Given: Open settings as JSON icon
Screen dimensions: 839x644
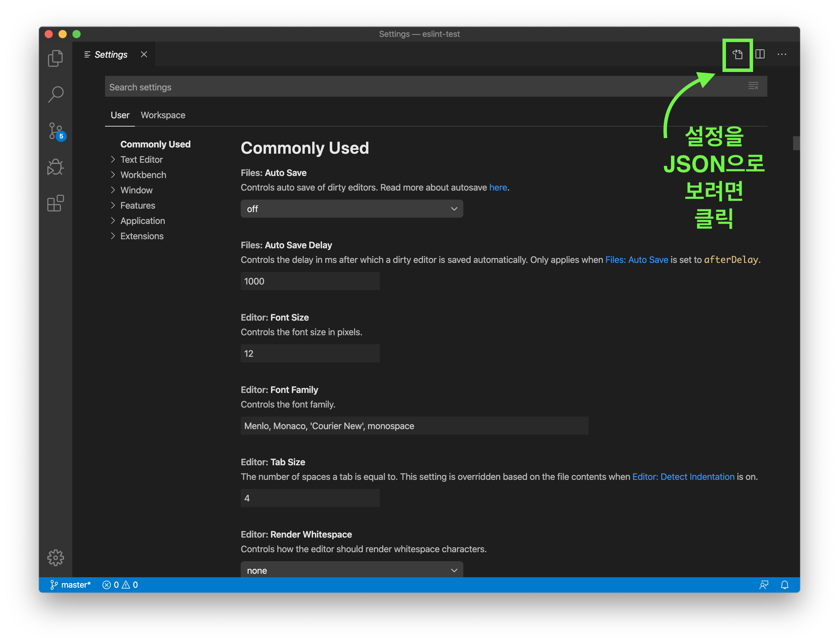Looking at the screenshot, I should [x=737, y=55].
